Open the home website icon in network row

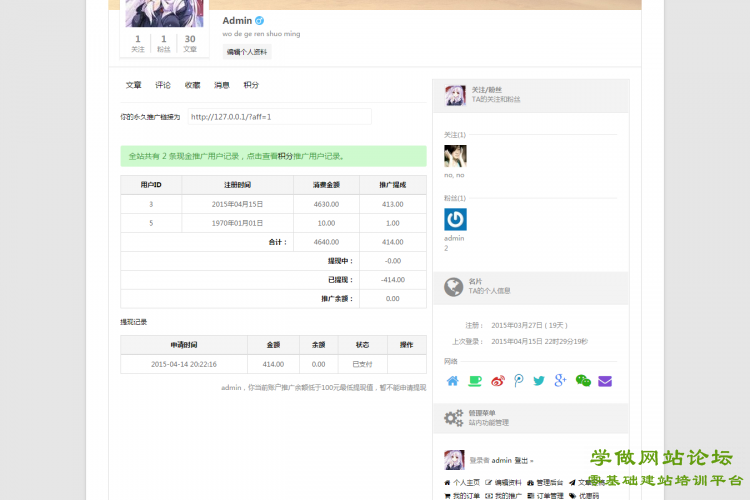point(452,381)
